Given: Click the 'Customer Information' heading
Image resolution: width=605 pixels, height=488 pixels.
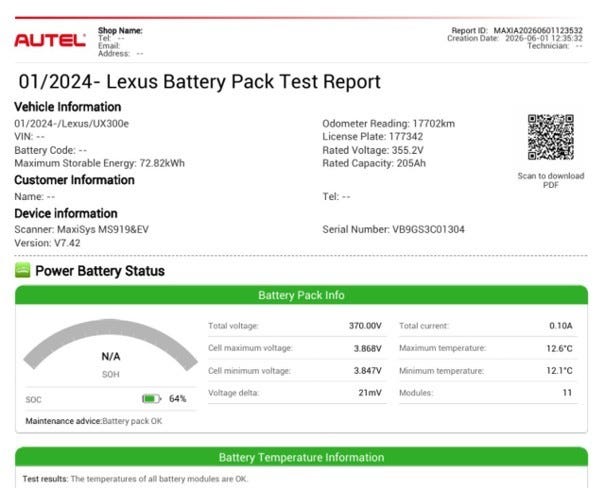Looking at the screenshot, I should coord(74,180).
